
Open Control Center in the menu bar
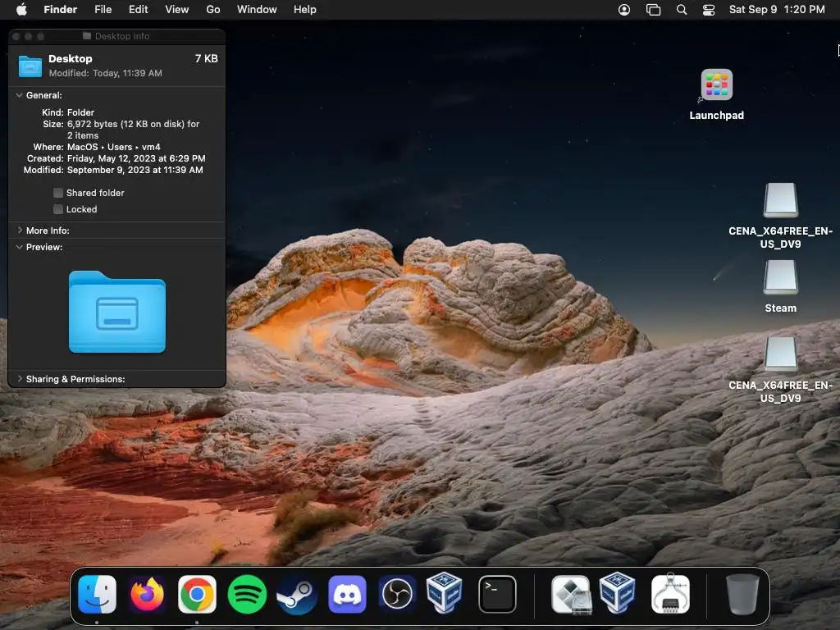708,10
